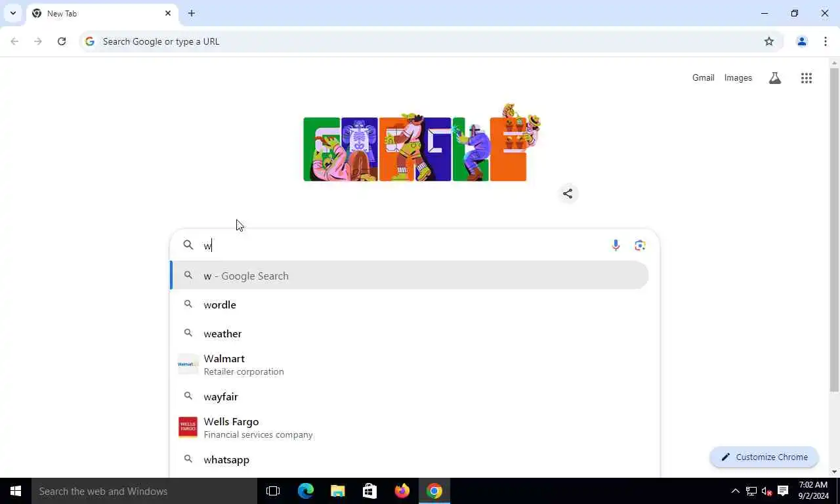The width and height of the screenshot is (840, 504).
Task: Launch Firefox from the taskbar
Action: (402, 491)
